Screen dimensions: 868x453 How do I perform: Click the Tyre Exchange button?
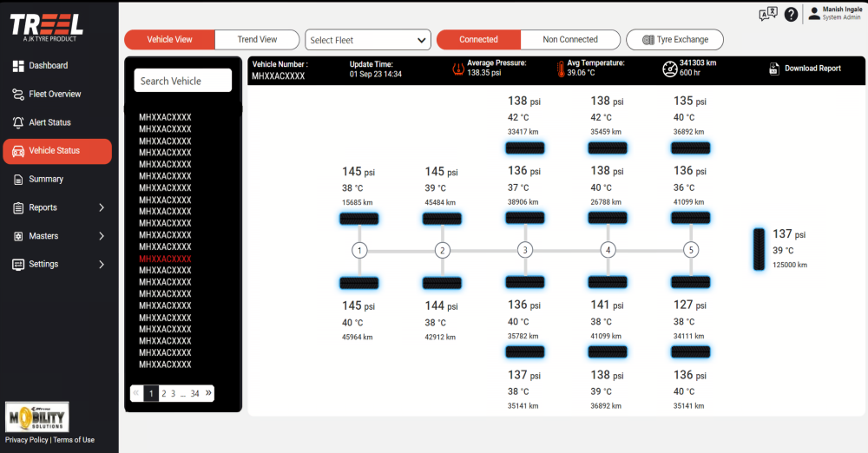(674, 40)
